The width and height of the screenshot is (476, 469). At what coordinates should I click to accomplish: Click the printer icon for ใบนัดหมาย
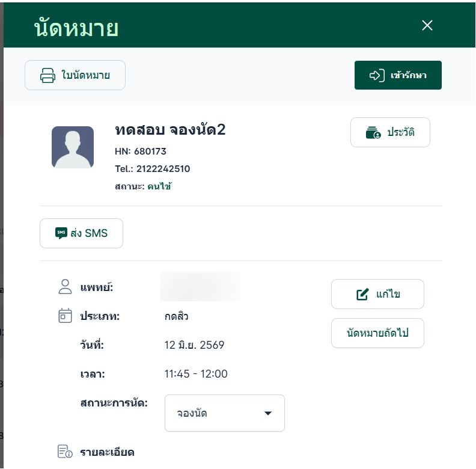click(47, 75)
